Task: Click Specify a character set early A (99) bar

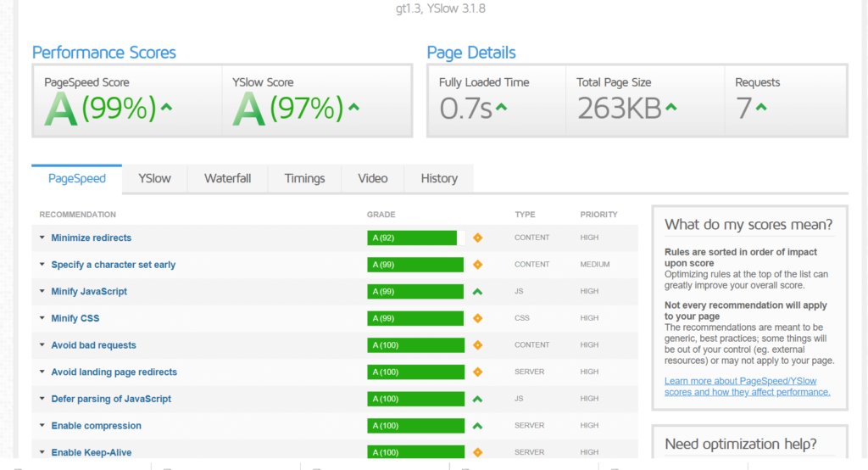Action: point(415,265)
